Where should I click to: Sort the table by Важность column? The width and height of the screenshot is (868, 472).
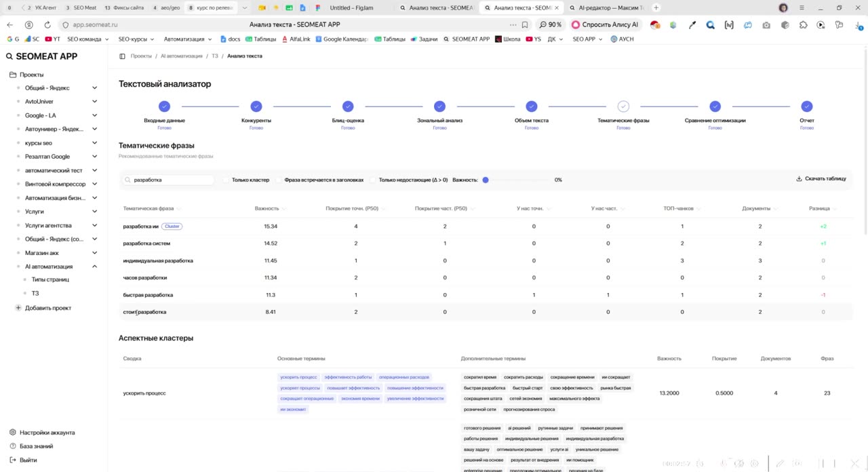click(269, 209)
